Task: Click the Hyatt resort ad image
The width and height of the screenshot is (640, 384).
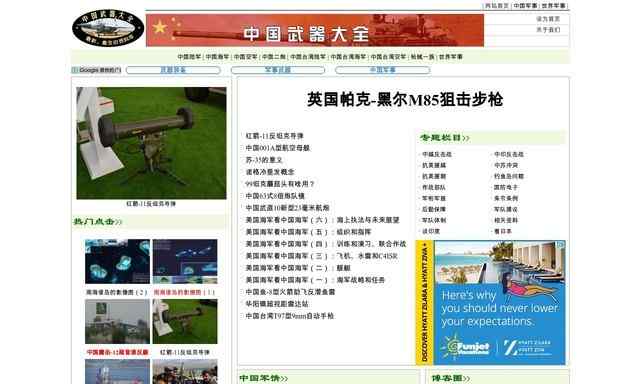Action: point(491,302)
